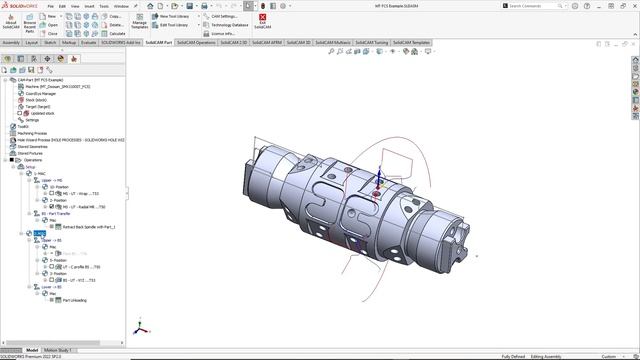Image resolution: width=640 pixels, height=360 pixels.
Task: Click the Zoom to Fit magnifier icon
Action: coord(331,51)
